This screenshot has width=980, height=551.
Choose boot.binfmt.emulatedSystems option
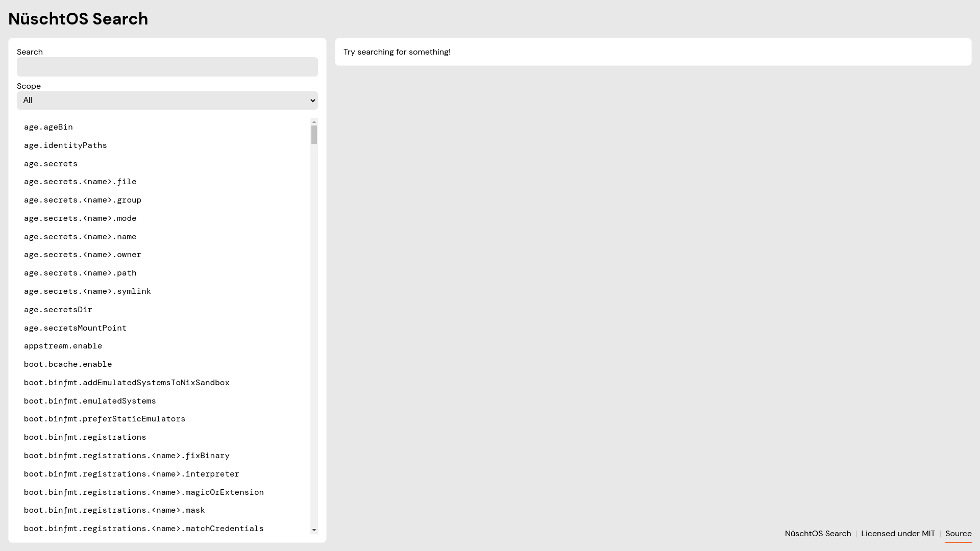coord(163,401)
